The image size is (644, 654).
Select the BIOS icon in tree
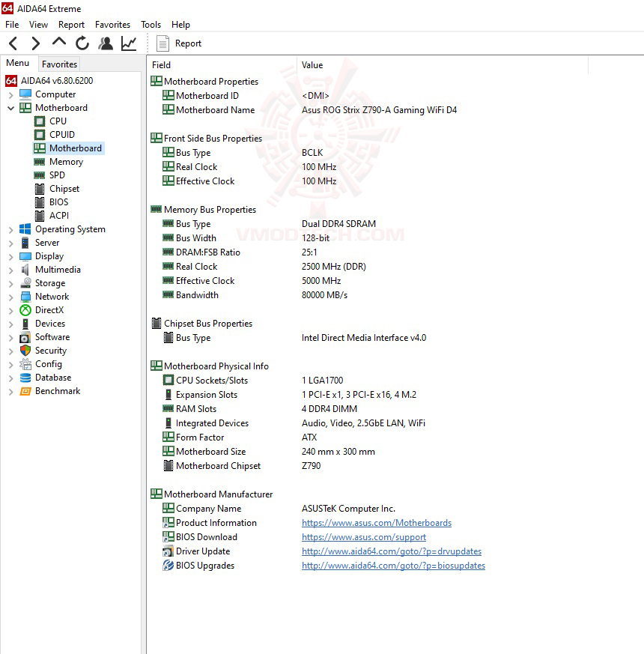pyautogui.click(x=40, y=202)
